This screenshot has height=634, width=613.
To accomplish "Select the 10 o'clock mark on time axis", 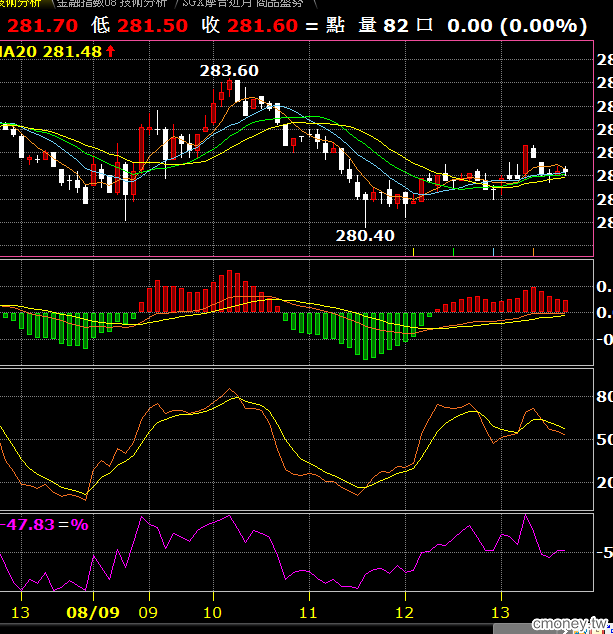I will point(212,613).
